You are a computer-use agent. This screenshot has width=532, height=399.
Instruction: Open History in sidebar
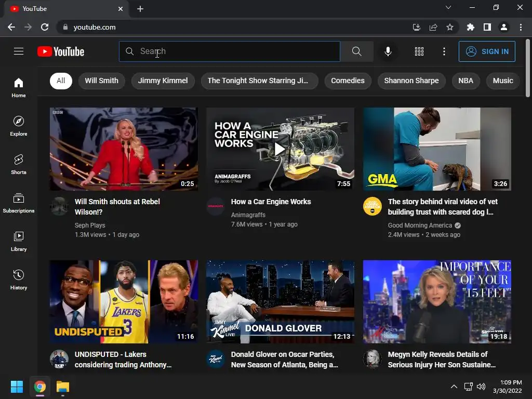[19, 280]
